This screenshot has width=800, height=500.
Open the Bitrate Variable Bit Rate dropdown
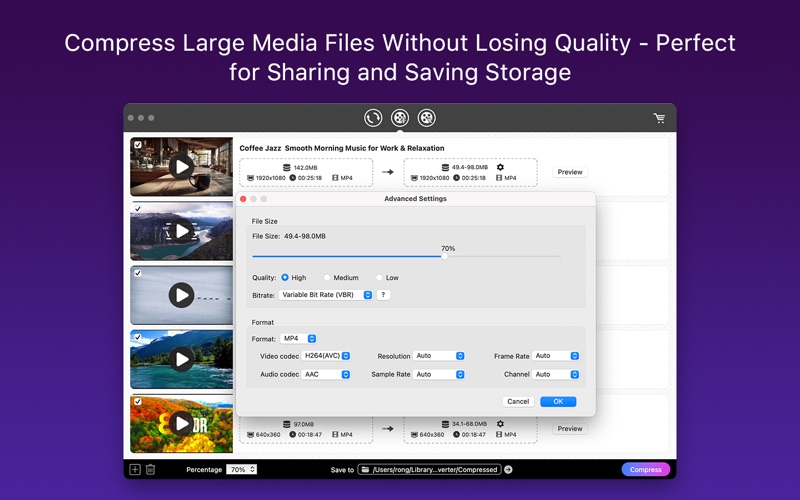point(326,295)
